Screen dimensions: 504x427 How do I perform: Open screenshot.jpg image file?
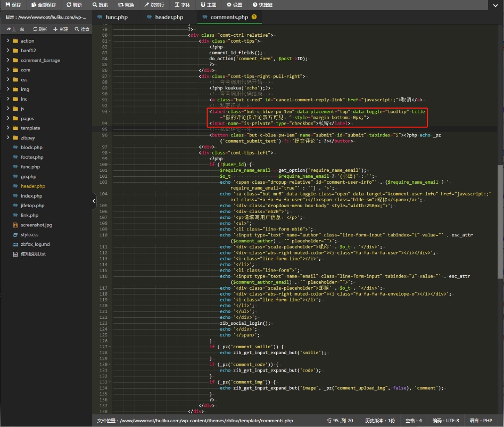tap(36, 225)
